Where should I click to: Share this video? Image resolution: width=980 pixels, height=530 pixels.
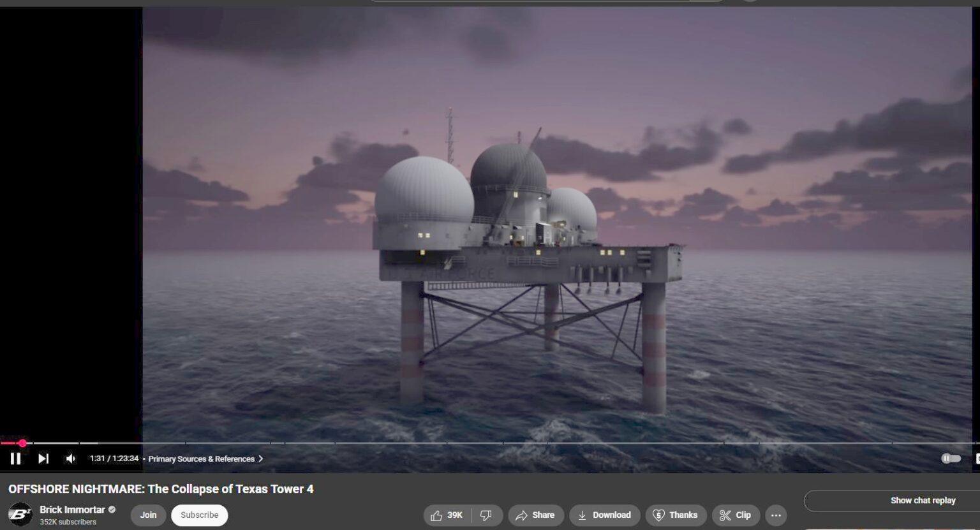click(535, 515)
